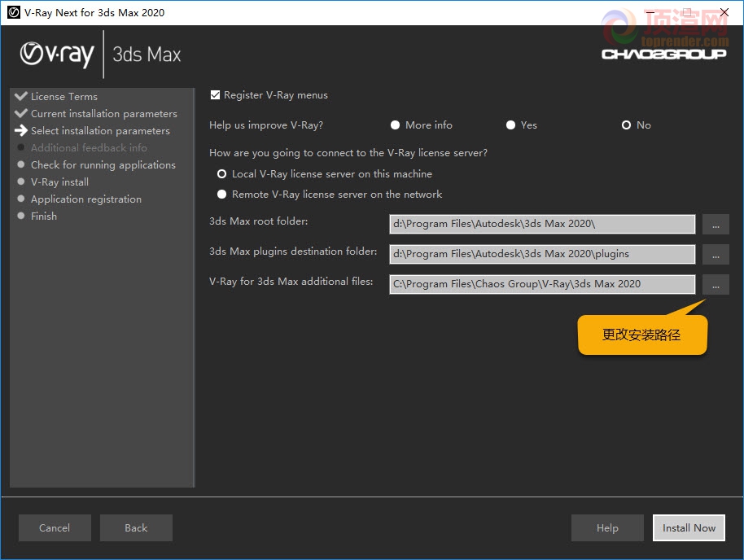Choose Remote V-Ray license server on the network
The width and height of the screenshot is (744, 560).
click(221, 194)
